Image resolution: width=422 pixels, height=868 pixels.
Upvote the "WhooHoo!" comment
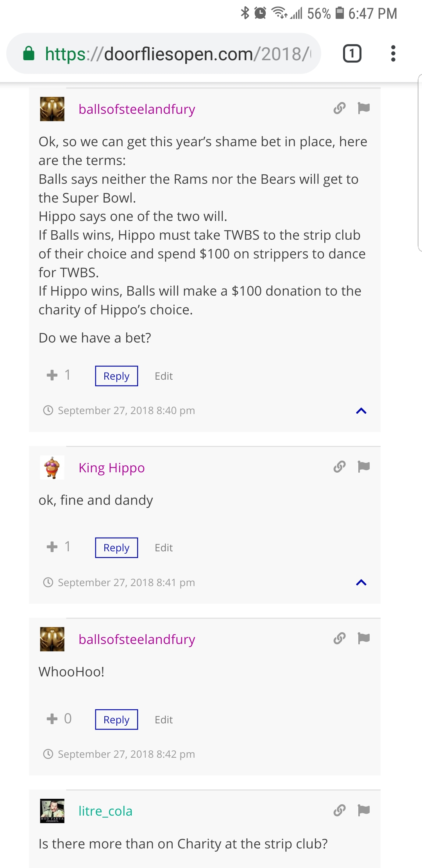[52, 719]
